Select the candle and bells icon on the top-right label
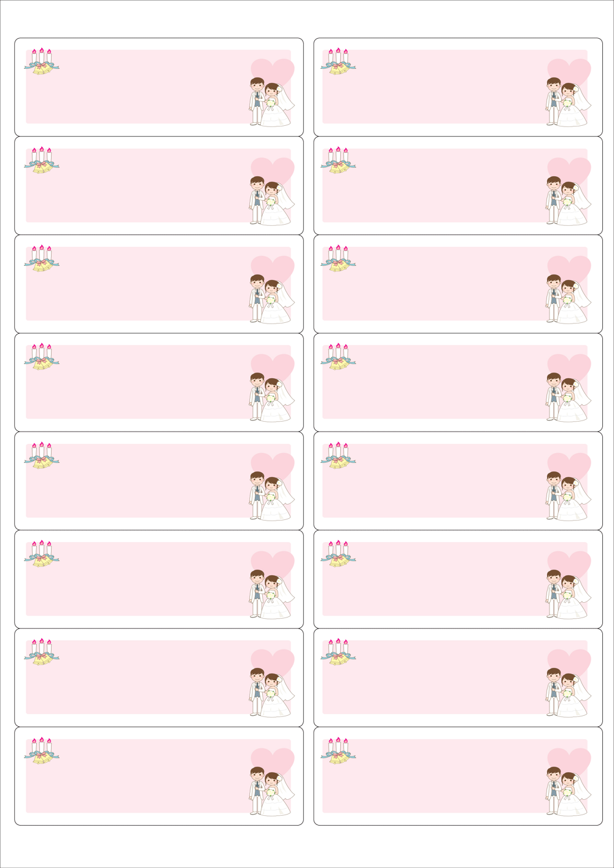Image resolution: width=614 pixels, height=868 pixels. pos(338,62)
